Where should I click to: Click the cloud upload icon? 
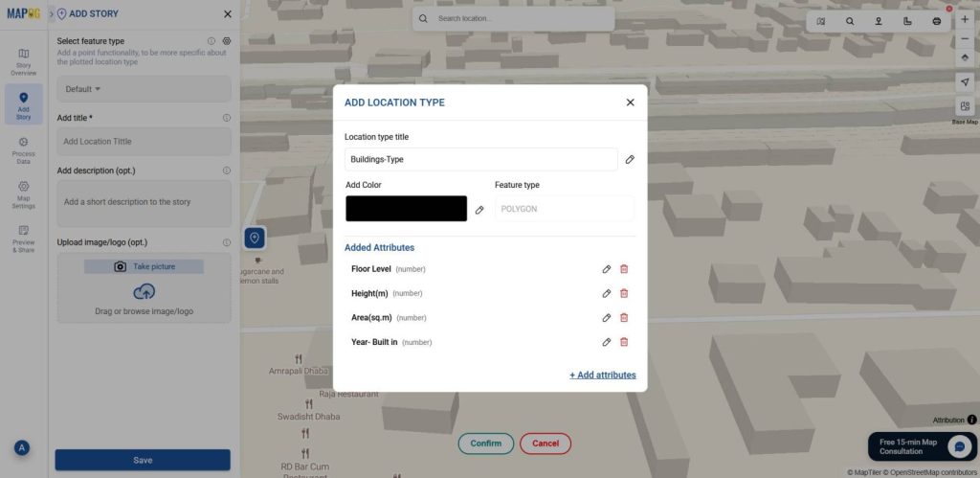(145, 291)
